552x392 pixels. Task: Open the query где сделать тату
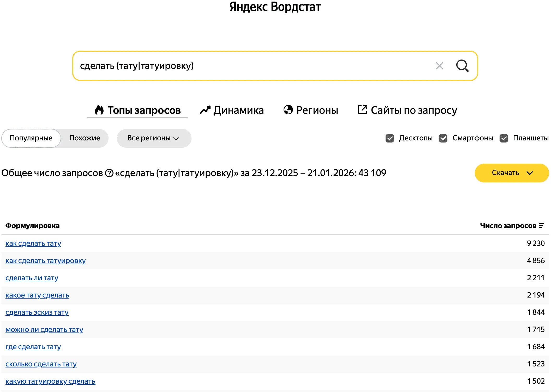coord(33,347)
